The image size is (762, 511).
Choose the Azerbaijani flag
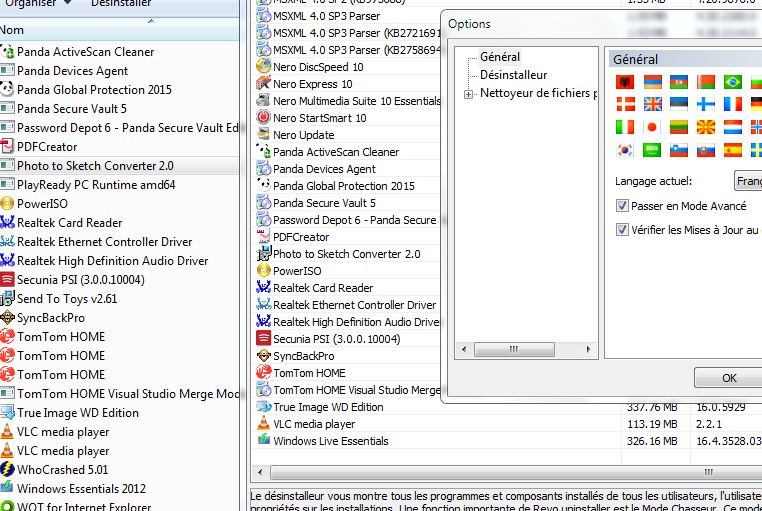coord(679,82)
